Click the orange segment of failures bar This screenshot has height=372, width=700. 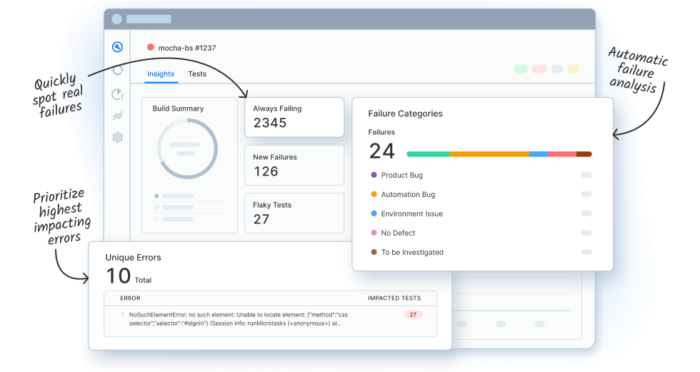click(489, 154)
